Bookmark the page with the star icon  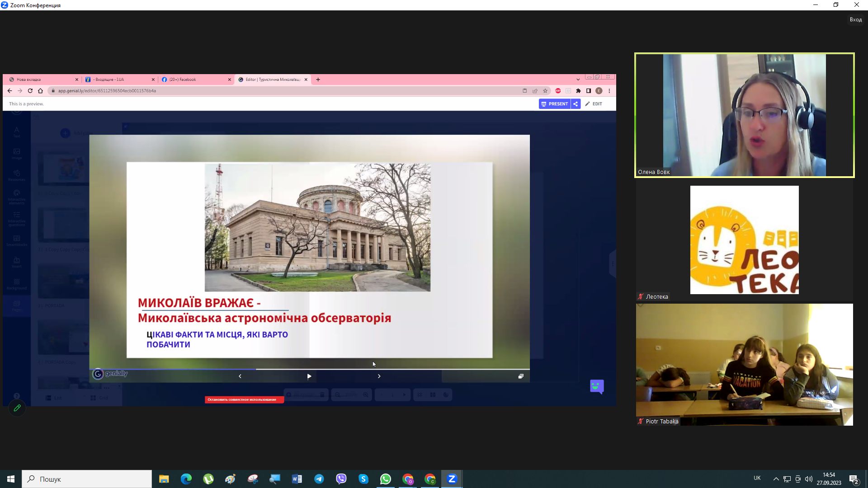click(x=545, y=91)
